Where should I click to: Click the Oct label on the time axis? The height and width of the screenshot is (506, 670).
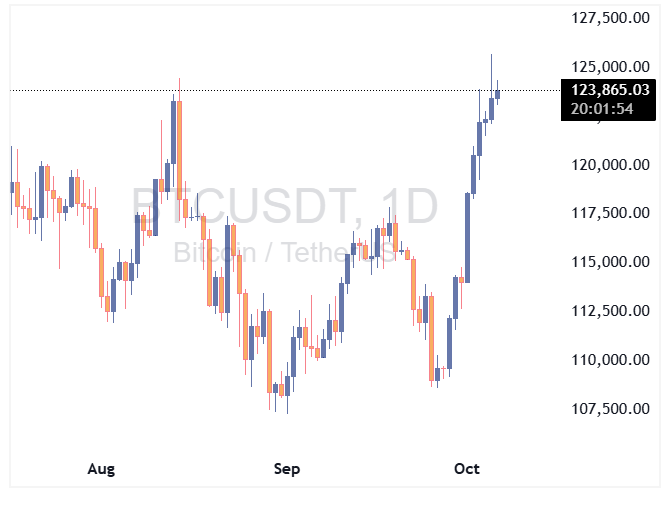(467, 469)
